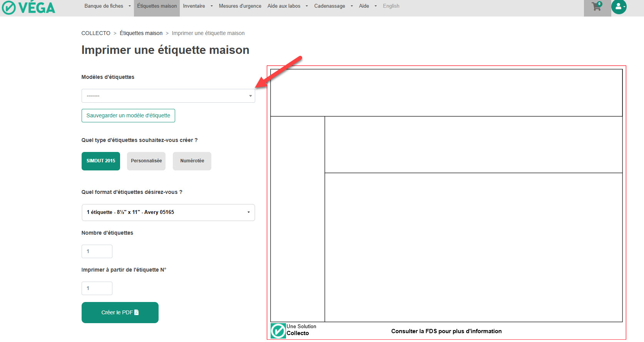Open the Étiquettes maison tab
This screenshot has height=342, width=644.
coord(157,6)
